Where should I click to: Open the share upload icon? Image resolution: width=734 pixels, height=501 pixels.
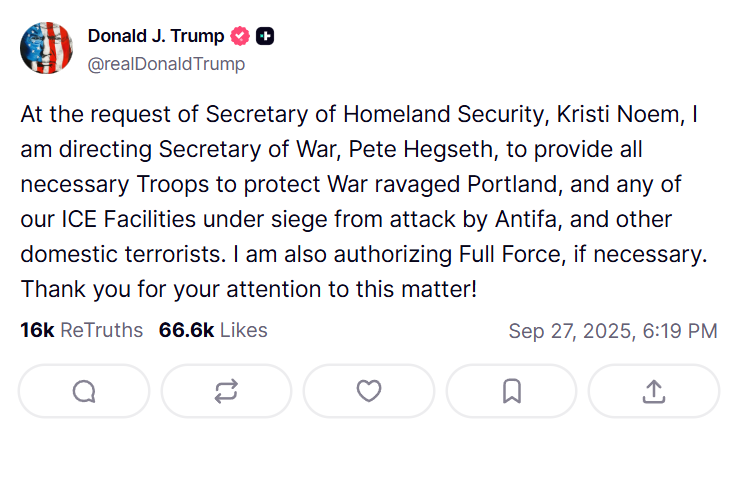pos(653,391)
